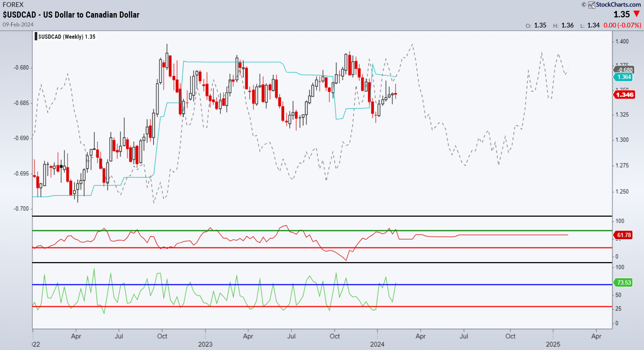Image resolution: width=644 pixels, height=350 pixels.
Task: Click the gray '-0.680' axis tag
Action: [x=624, y=70]
